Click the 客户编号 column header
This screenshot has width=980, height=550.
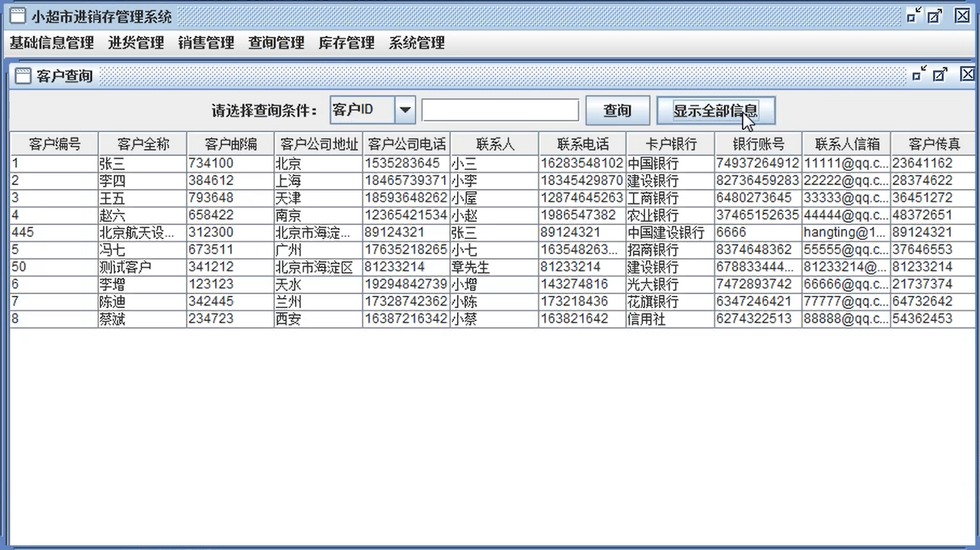tap(55, 144)
